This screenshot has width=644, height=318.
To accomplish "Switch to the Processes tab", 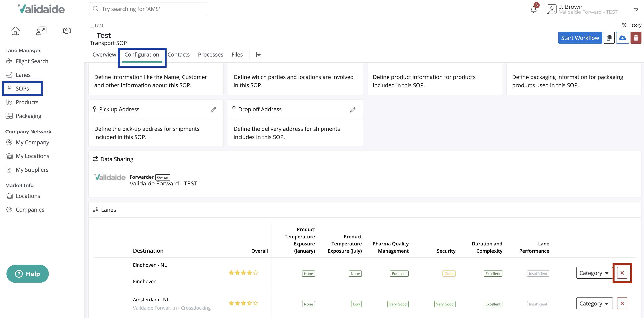I will click(x=211, y=54).
